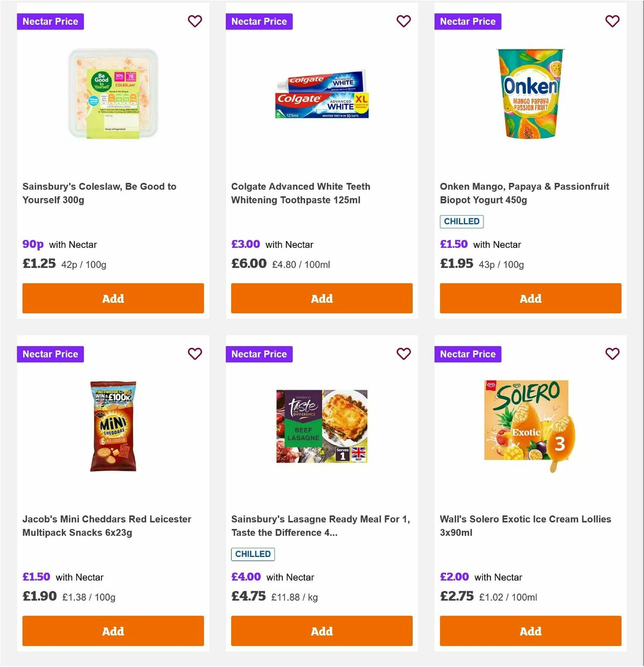
Task: Click the heart icon on Colgate toothpaste card
Action: point(404,21)
